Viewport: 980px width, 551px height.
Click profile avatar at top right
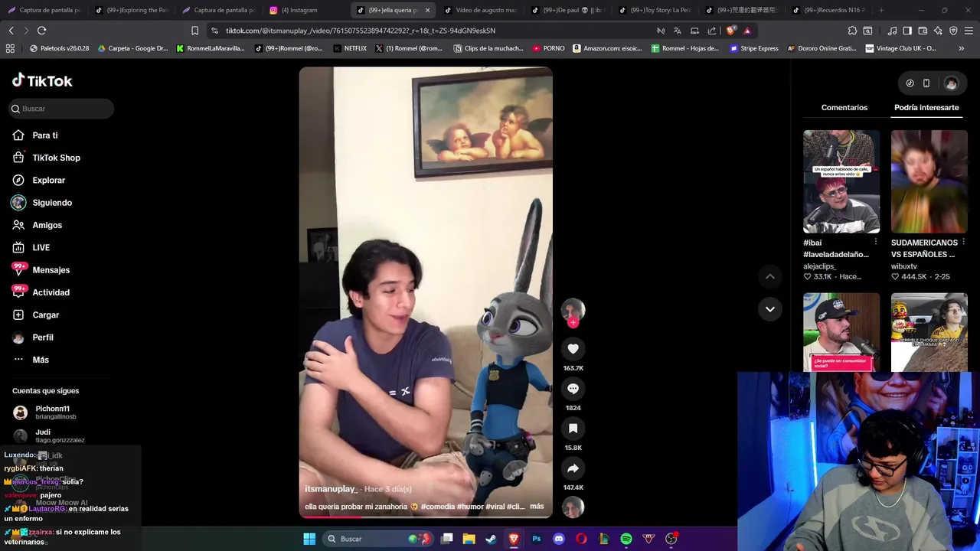pyautogui.click(x=951, y=83)
